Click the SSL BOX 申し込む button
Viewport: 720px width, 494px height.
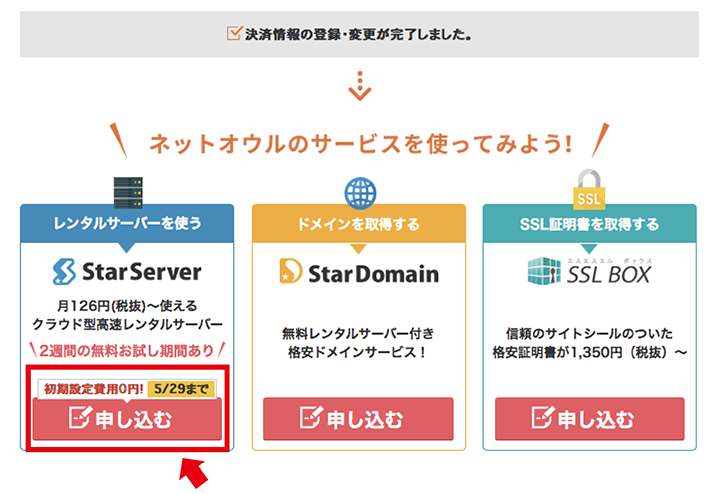590,419
